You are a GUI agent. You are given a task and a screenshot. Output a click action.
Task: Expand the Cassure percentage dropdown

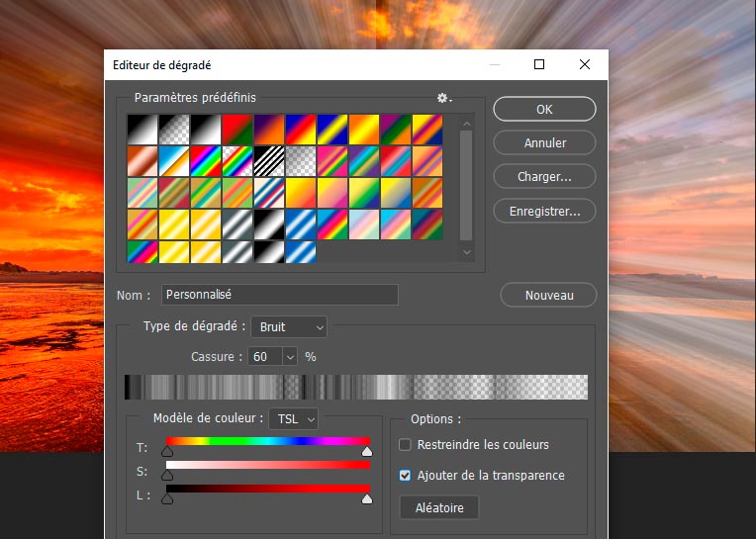(x=290, y=357)
